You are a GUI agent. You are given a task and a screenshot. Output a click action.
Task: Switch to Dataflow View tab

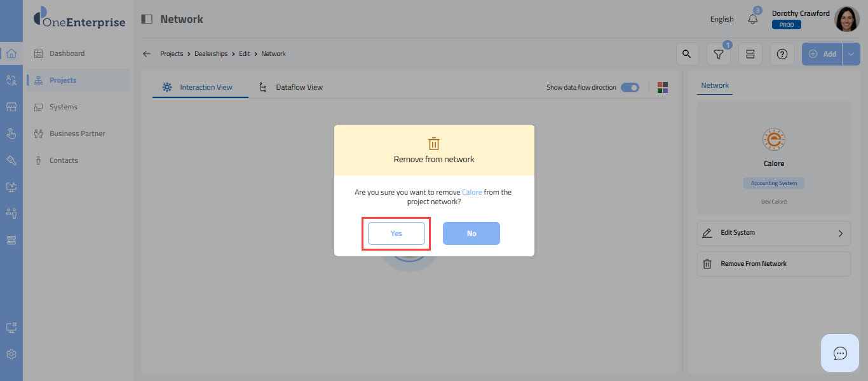pos(299,87)
